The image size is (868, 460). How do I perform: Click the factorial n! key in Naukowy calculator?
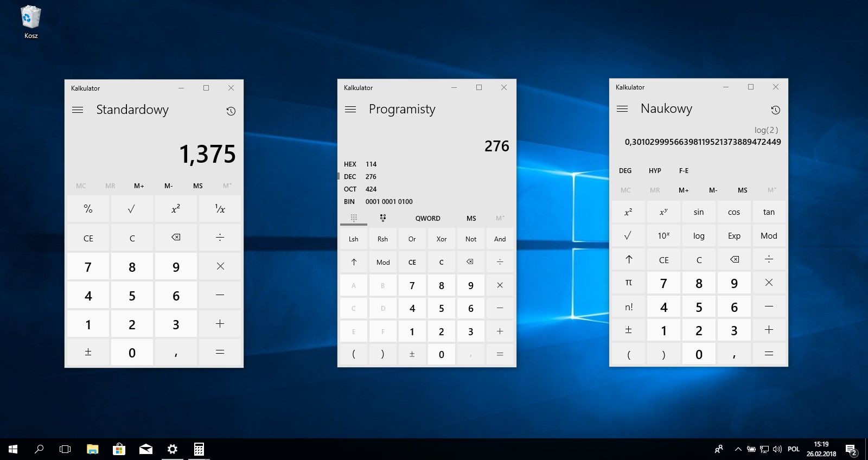click(629, 306)
